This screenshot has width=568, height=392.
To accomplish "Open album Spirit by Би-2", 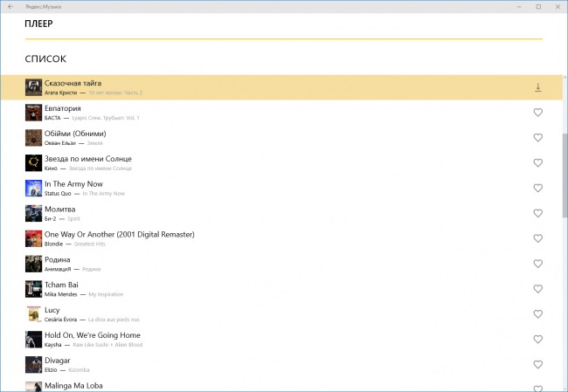I will pyautogui.click(x=73, y=218).
